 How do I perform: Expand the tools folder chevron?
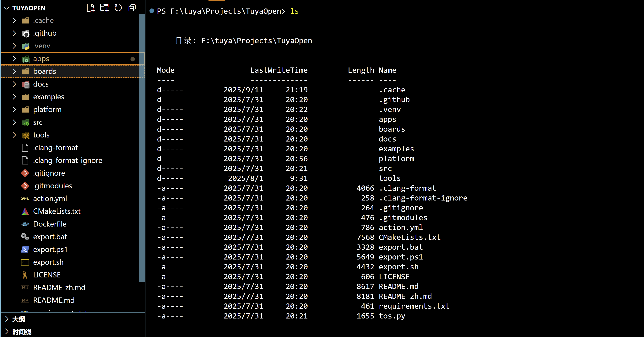pos(14,135)
